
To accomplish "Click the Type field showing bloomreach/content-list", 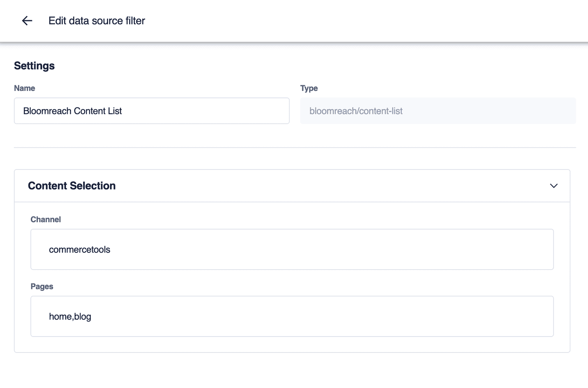I will [438, 111].
